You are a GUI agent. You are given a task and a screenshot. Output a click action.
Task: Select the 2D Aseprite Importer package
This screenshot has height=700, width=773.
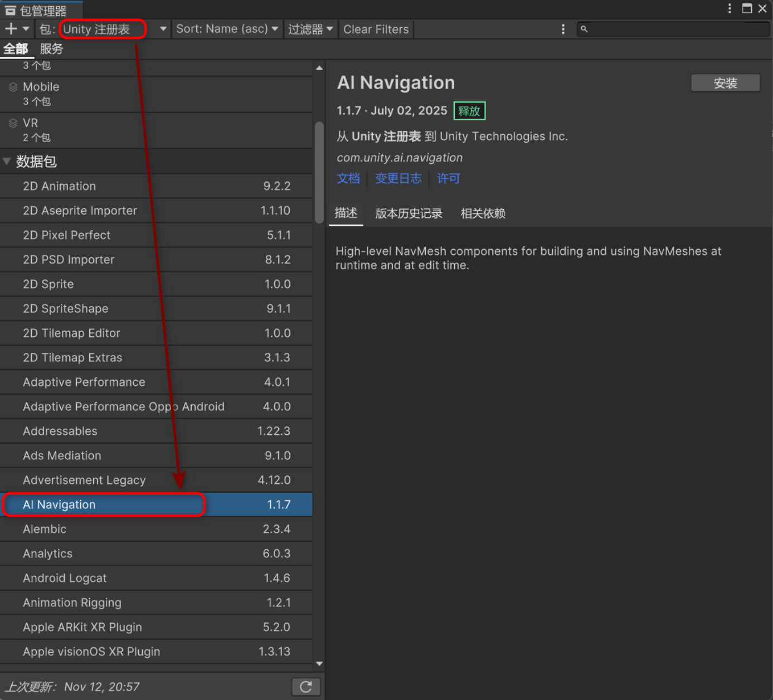pos(156,211)
